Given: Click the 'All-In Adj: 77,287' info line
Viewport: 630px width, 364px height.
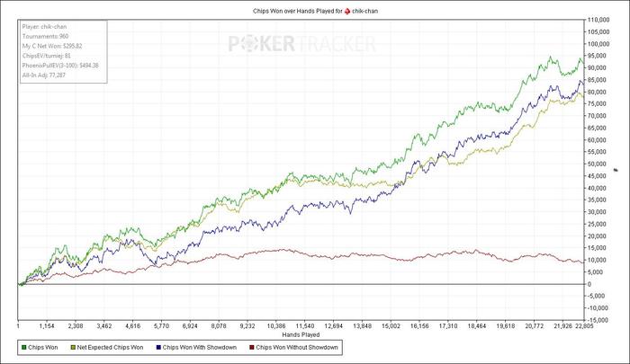Looking at the screenshot, I should click(x=43, y=75).
